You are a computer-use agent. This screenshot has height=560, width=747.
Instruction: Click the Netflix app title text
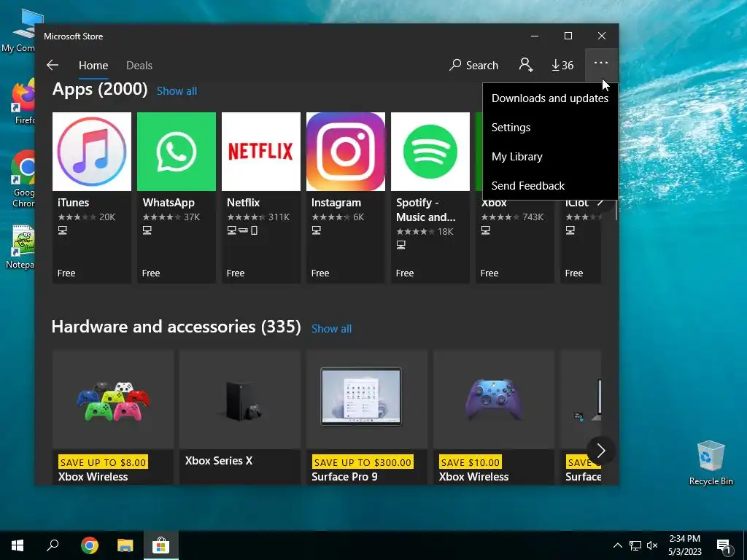[244, 203]
